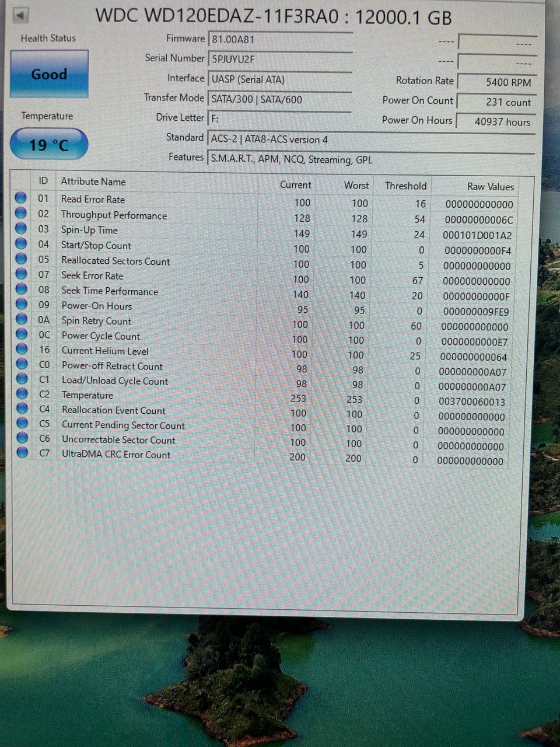Click the Interface field UASP (Serial ATA)
This screenshot has height=747, width=560.
[280, 79]
